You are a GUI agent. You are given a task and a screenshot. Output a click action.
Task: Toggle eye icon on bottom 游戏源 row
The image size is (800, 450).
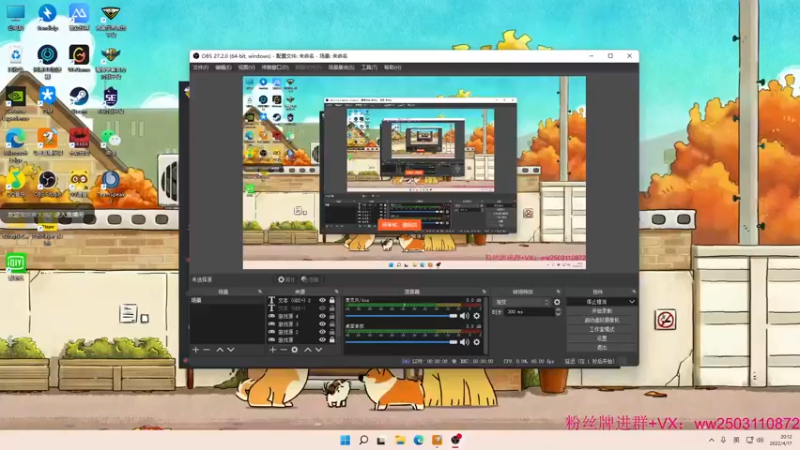coord(322,339)
